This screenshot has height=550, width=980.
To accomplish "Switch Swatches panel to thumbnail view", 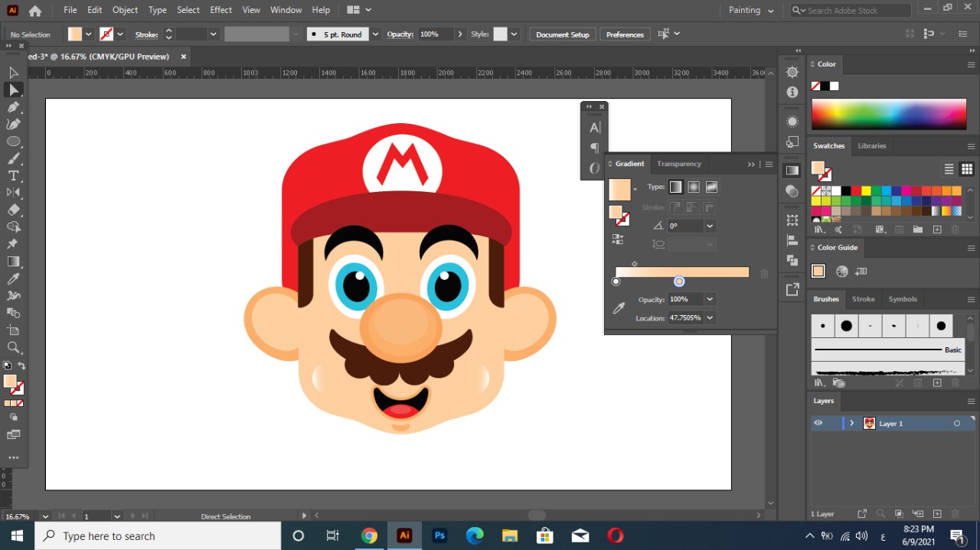I will (x=967, y=169).
